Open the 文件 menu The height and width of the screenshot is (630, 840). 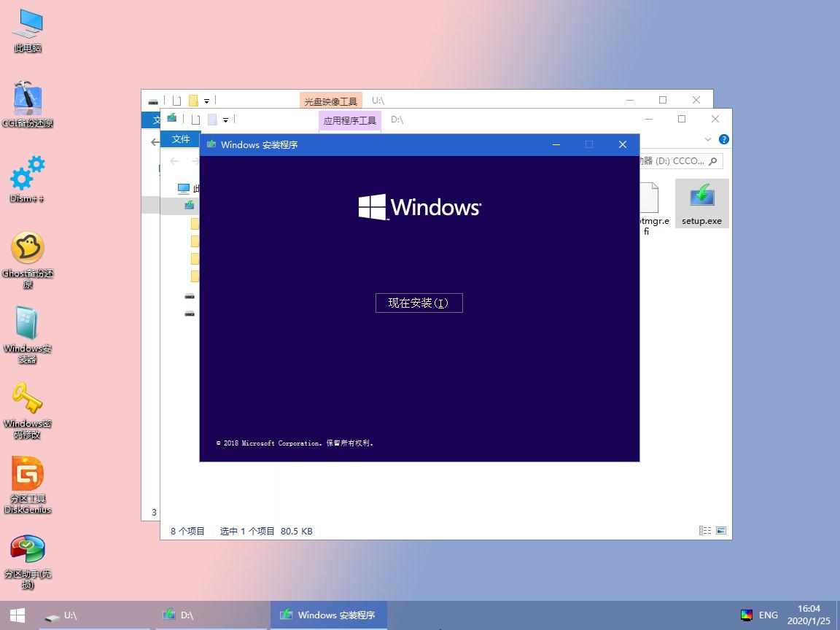[181, 139]
